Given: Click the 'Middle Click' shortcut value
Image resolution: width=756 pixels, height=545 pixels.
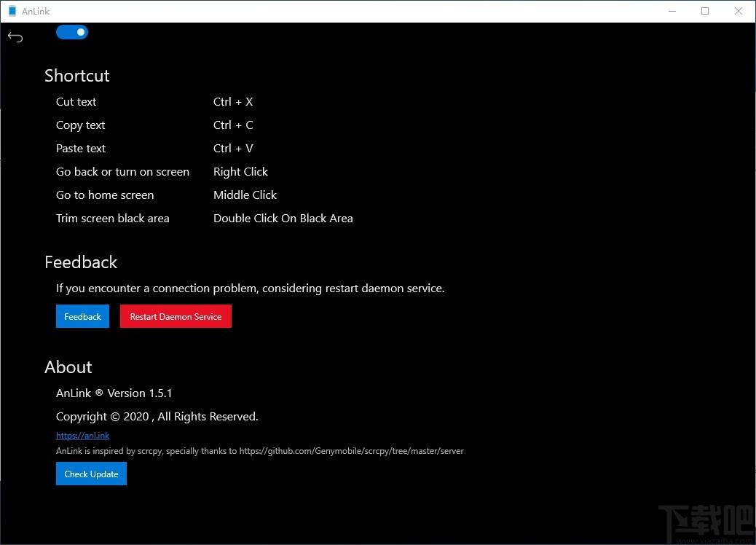Looking at the screenshot, I should 245,195.
